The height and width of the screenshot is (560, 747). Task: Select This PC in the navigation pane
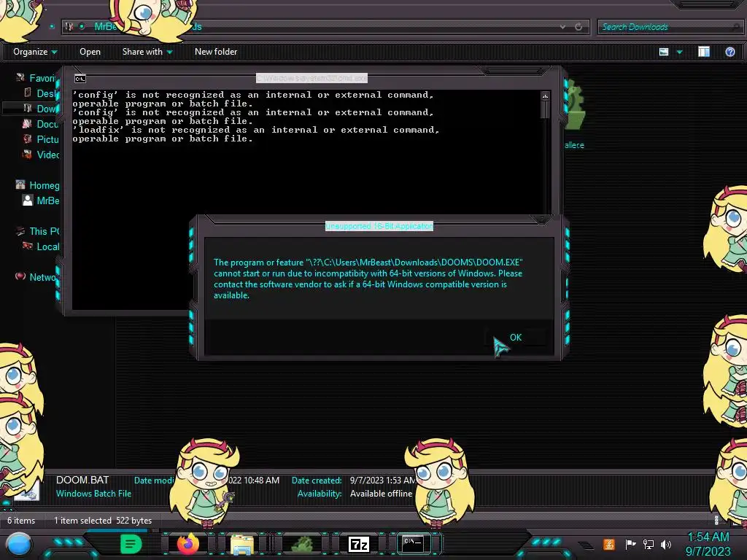(x=37, y=231)
